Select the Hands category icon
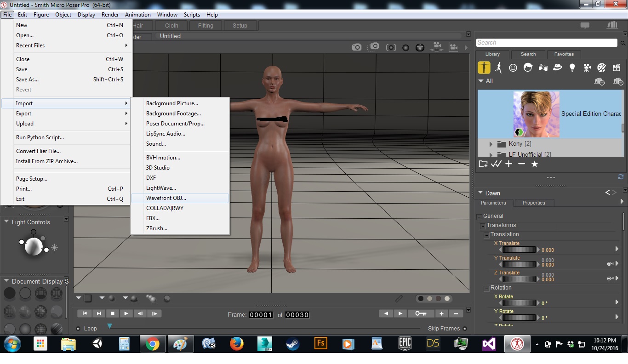The height and width of the screenshot is (364, 628). (543, 68)
